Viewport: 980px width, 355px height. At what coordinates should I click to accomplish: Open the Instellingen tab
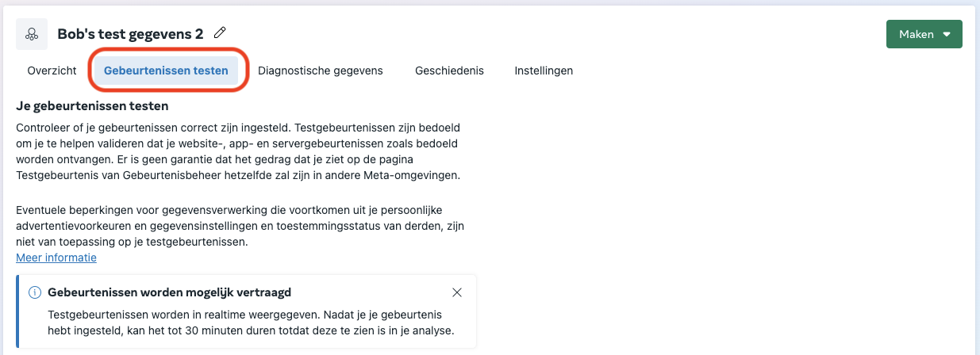tap(544, 71)
